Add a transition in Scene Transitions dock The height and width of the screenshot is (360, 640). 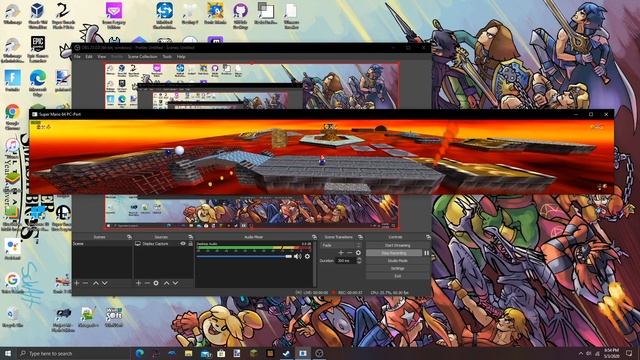coord(341,253)
